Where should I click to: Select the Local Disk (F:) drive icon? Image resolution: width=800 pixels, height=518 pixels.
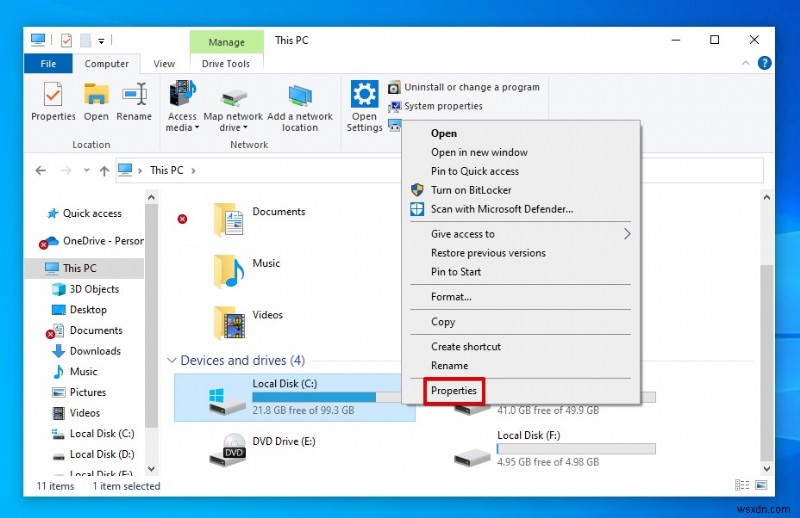[472, 457]
